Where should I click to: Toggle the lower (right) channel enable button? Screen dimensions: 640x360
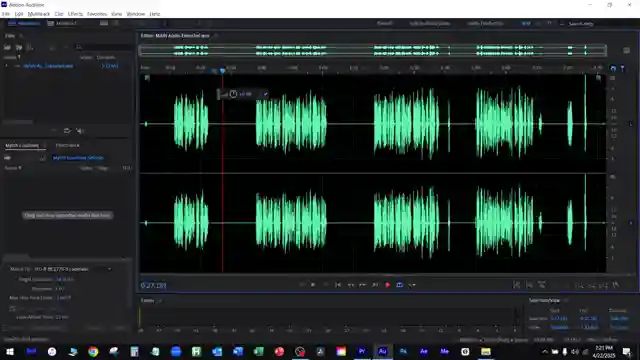pos(631,223)
